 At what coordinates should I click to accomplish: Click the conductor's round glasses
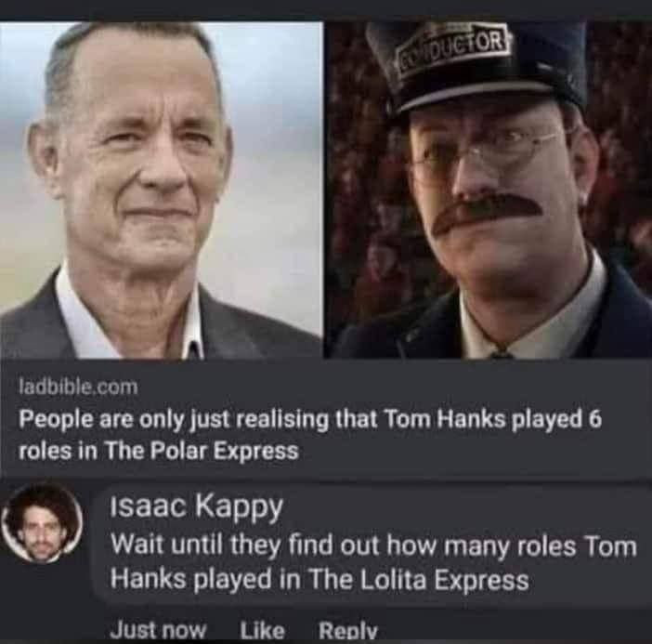coord(485,151)
